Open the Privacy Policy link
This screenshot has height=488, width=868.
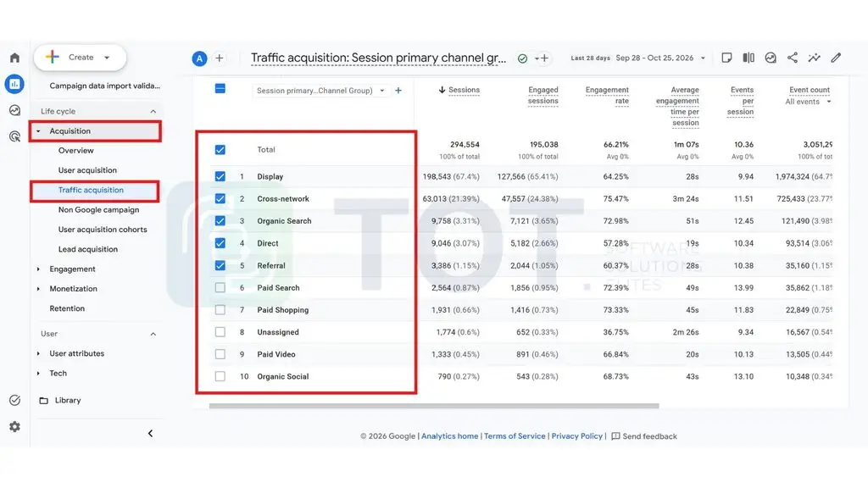[576, 436]
